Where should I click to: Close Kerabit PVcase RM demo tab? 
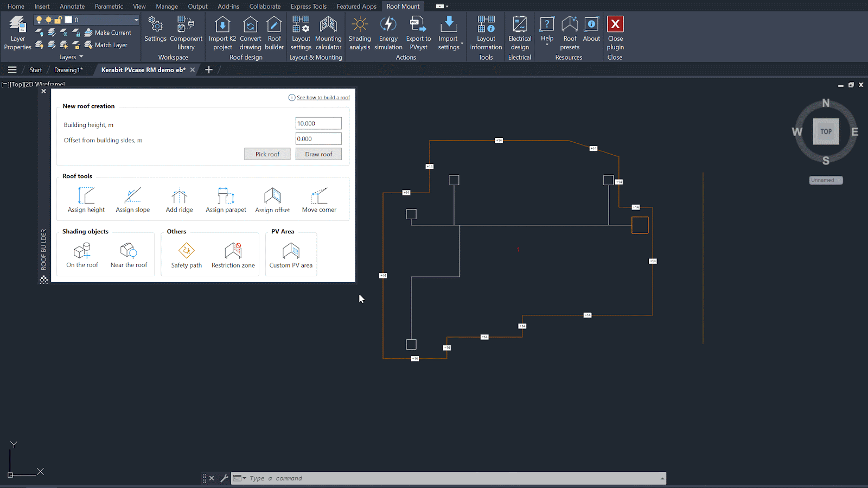[x=192, y=69]
